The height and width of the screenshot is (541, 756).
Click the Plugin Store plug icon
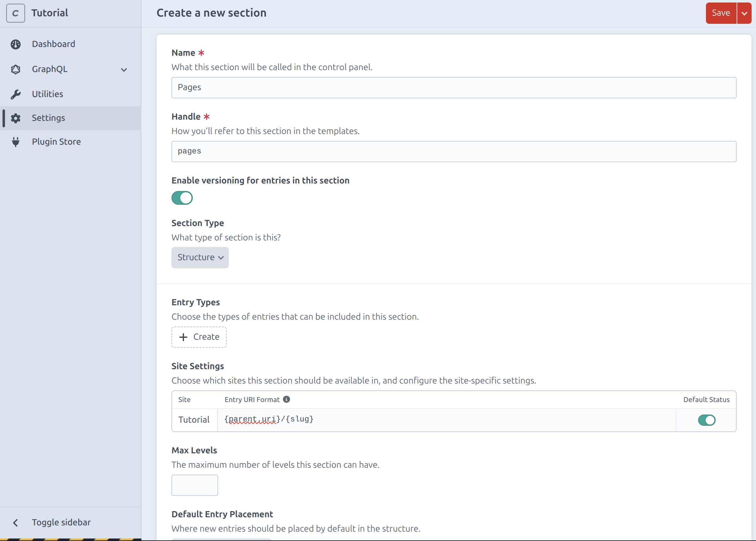(x=16, y=142)
